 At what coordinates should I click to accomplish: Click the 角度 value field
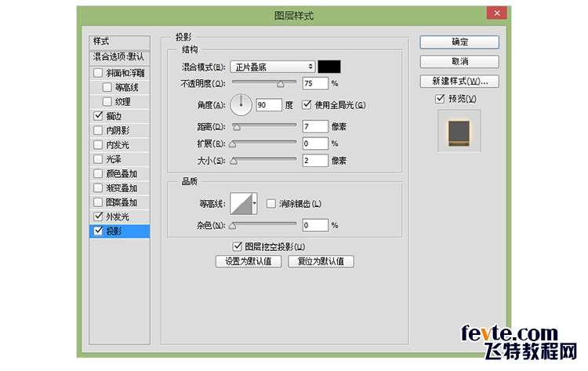269,104
